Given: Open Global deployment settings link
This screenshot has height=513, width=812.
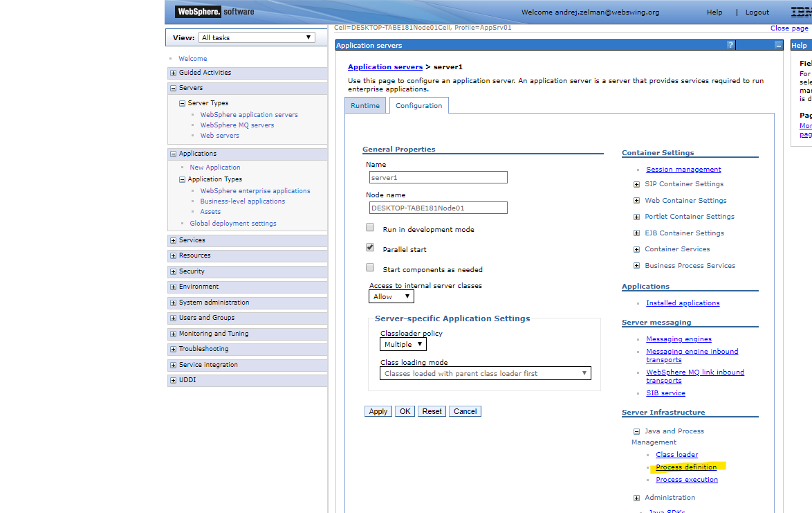Looking at the screenshot, I should (x=233, y=224).
